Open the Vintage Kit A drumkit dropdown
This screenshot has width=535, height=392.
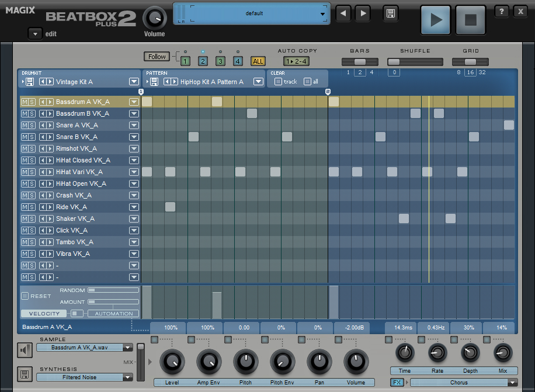(134, 82)
